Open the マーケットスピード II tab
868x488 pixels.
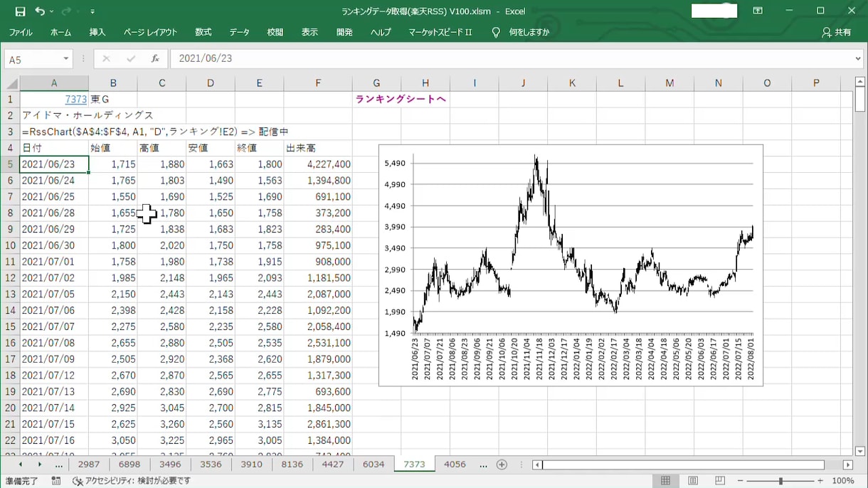pyautogui.click(x=440, y=32)
